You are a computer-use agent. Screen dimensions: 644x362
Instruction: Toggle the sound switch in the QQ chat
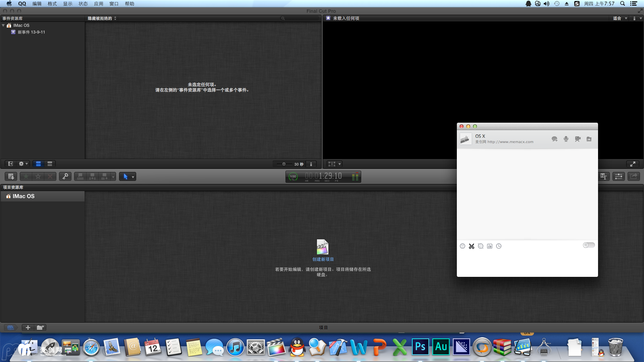(x=589, y=245)
